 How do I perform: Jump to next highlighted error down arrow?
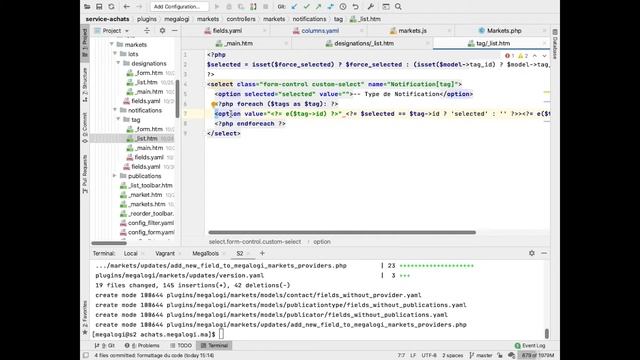pos(544,56)
